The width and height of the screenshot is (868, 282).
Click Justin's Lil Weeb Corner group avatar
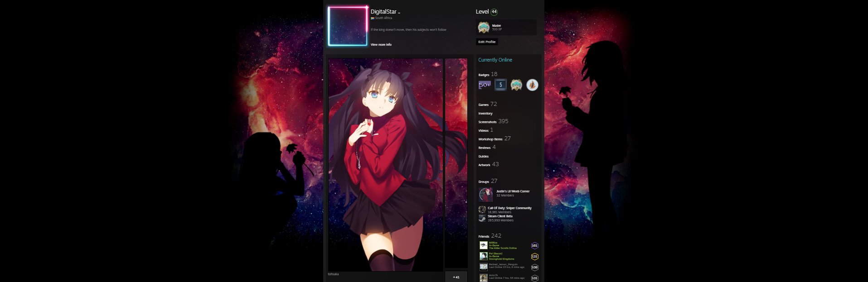click(x=486, y=195)
